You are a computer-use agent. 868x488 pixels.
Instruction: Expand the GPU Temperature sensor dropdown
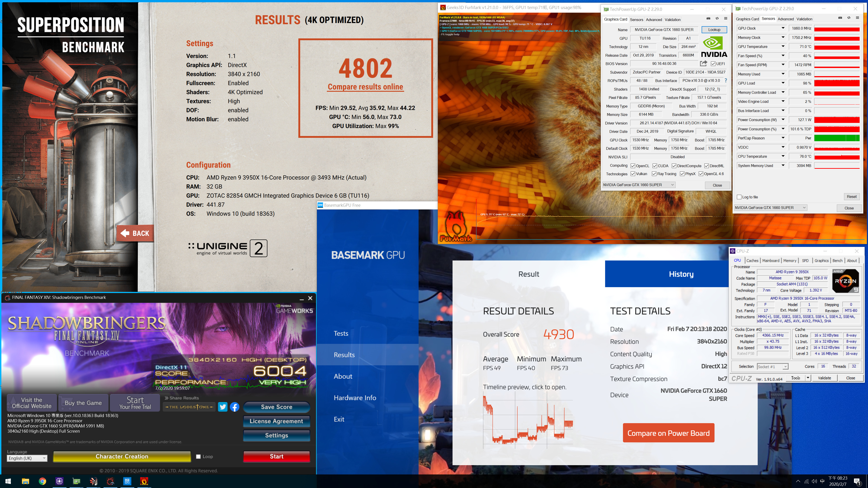pos(783,47)
